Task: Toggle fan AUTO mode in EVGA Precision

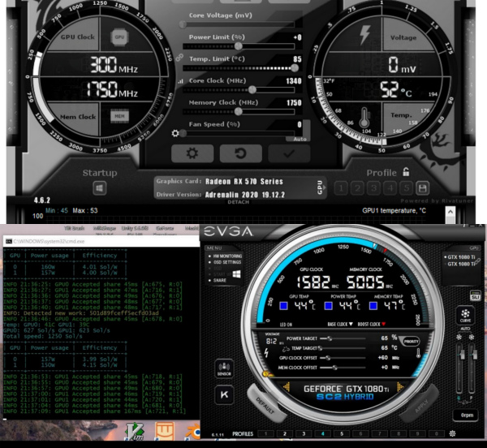Action: tap(465, 329)
